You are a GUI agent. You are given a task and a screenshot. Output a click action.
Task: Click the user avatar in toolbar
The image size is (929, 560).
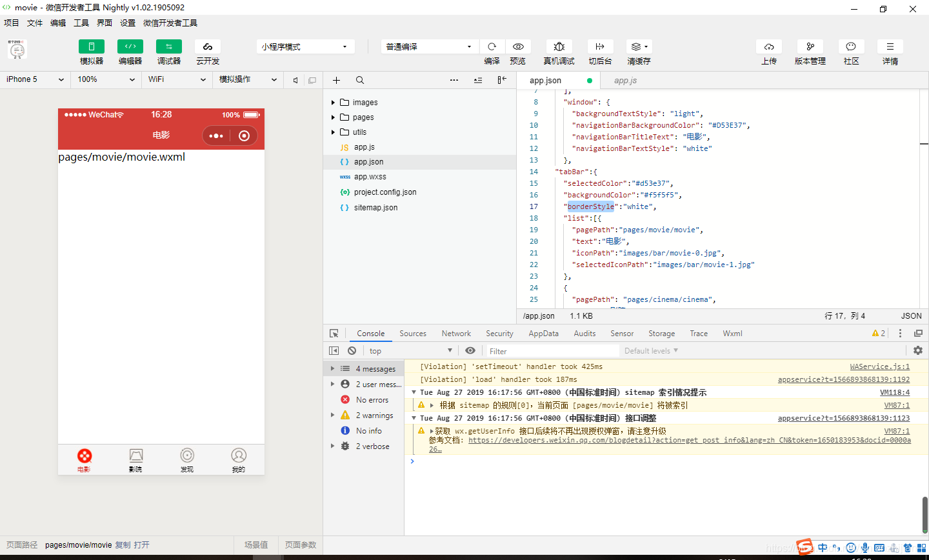click(17, 50)
